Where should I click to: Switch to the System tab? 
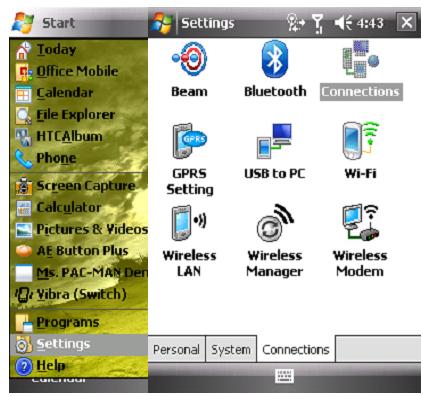click(231, 349)
